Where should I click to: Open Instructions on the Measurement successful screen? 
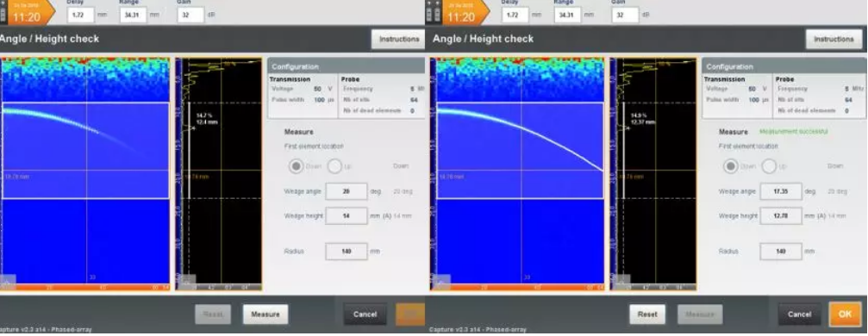pos(834,40)
